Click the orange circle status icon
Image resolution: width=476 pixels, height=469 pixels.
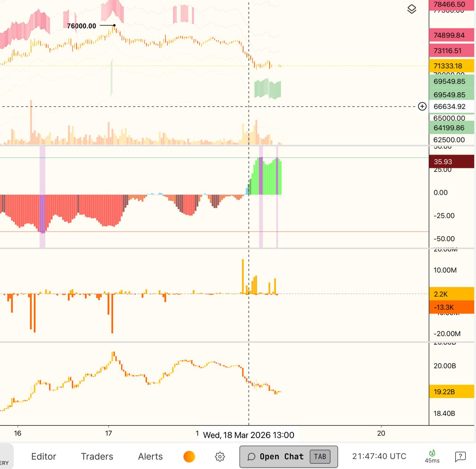pos(189,457)
